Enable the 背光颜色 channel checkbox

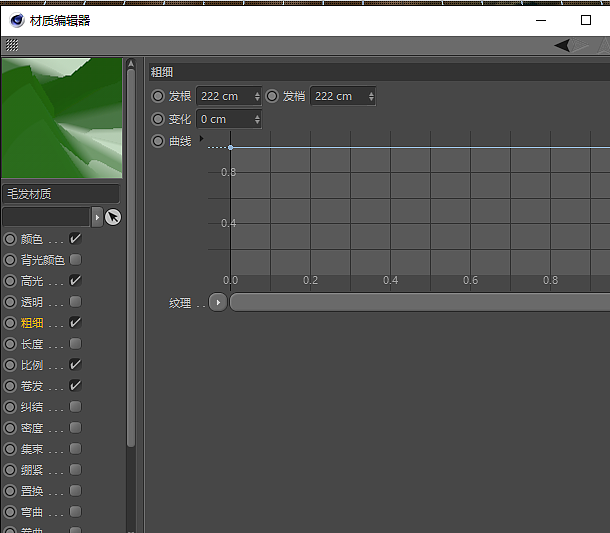tap(75, 259)
